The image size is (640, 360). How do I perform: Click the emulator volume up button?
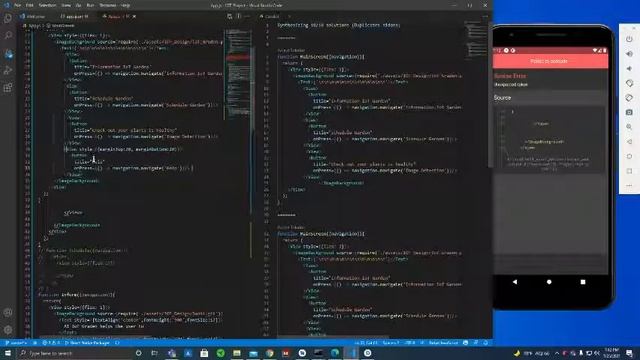(629, 54)
